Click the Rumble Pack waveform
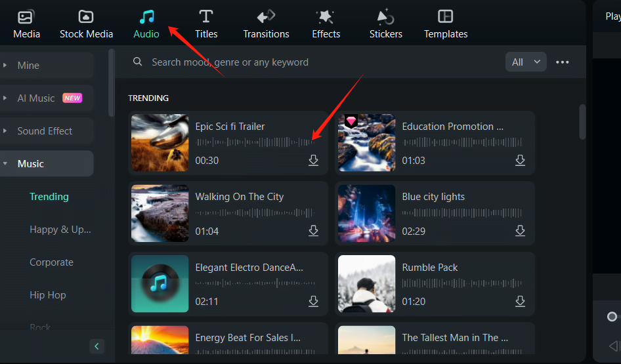 [461, 283]
